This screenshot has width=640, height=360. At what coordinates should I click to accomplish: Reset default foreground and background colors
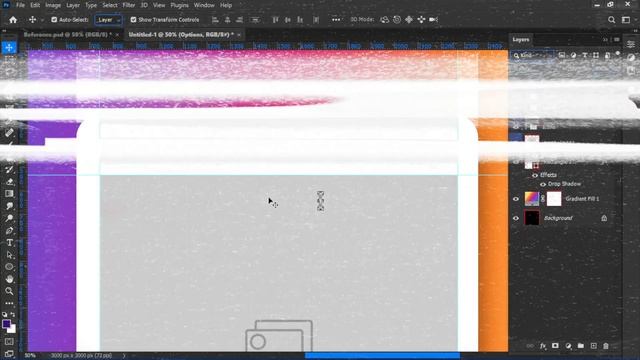point(4,315)
